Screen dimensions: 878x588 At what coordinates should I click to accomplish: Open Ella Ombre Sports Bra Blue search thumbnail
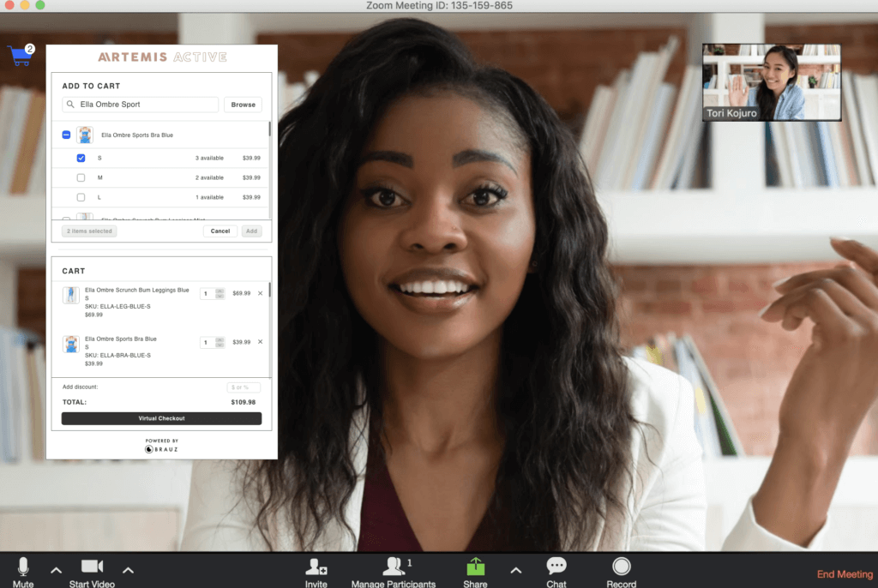tap(85, 135)
